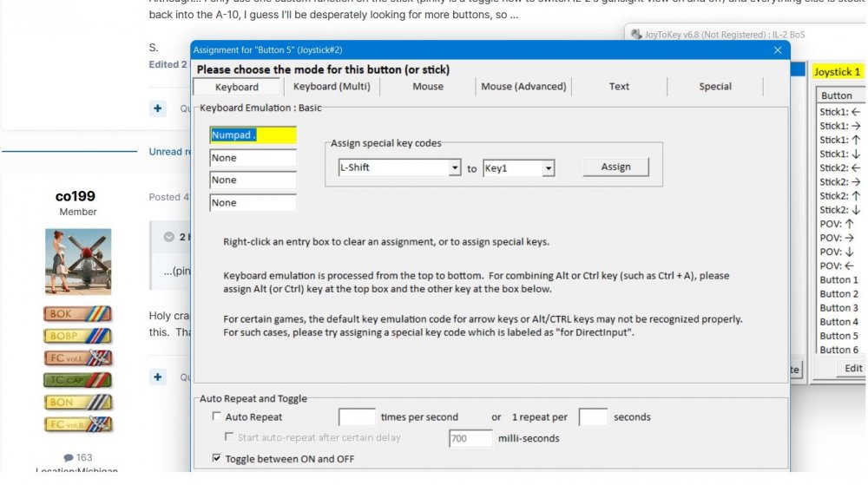Select Stick2 left arrow row
The width and height of the screenshot is (868, 485).
coord(839,167)
